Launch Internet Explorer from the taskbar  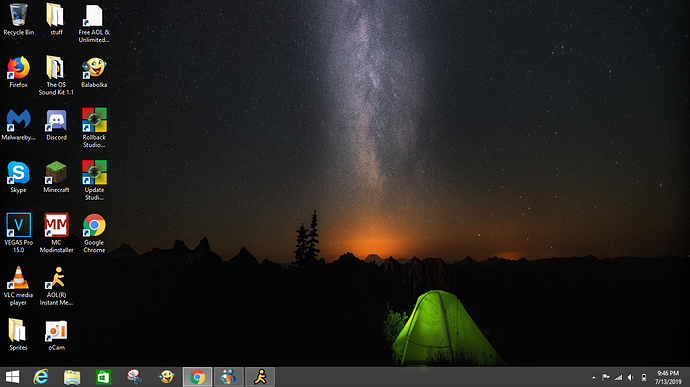(x=41, y=377)
